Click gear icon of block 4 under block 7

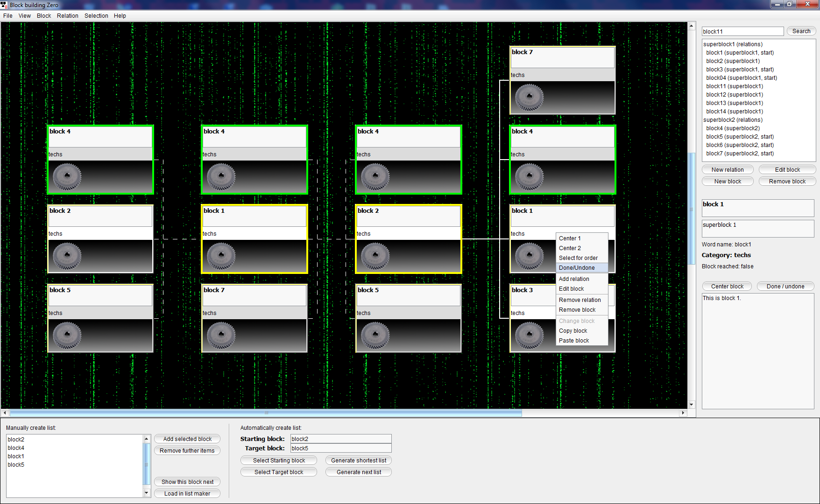point(530,176)
